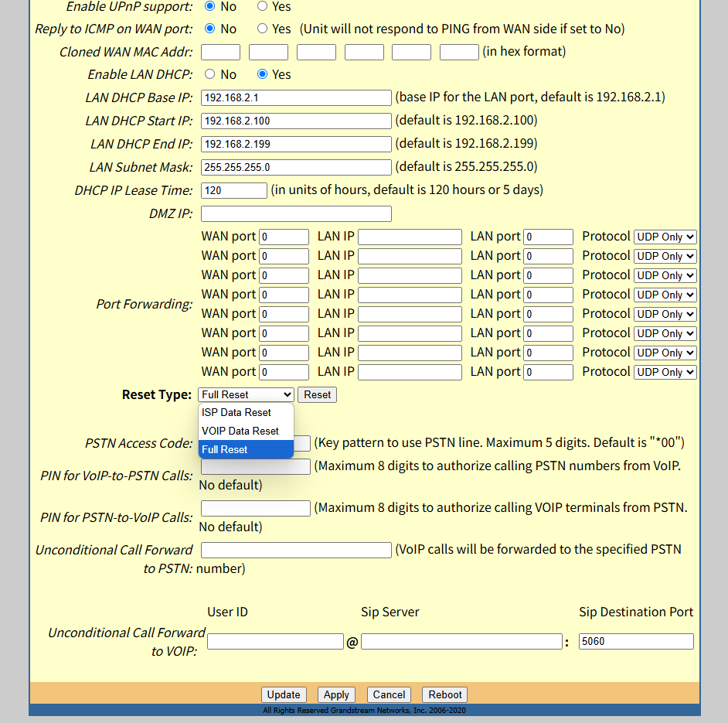Open Protocol dropdown in sixth port forwarding row

coord(665,333)
